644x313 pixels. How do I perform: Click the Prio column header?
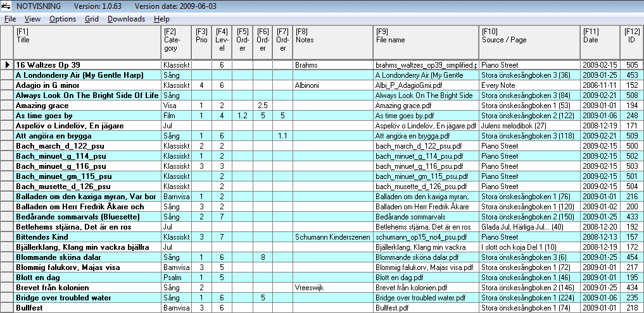click(x=201, y=40)
